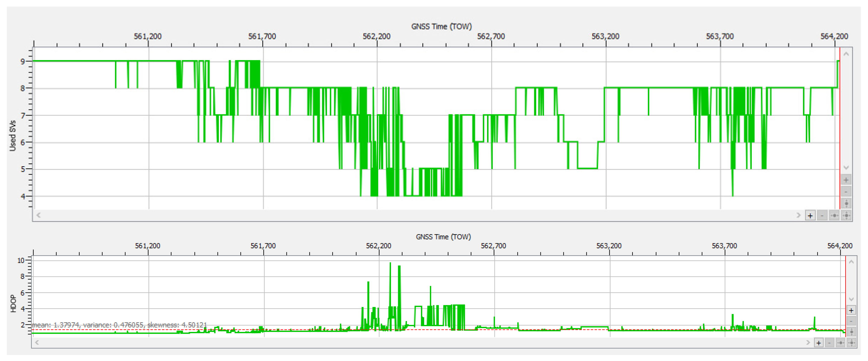
Task: Fit horizontal range of Used SVs chart
Action: [x=834, y=215]
